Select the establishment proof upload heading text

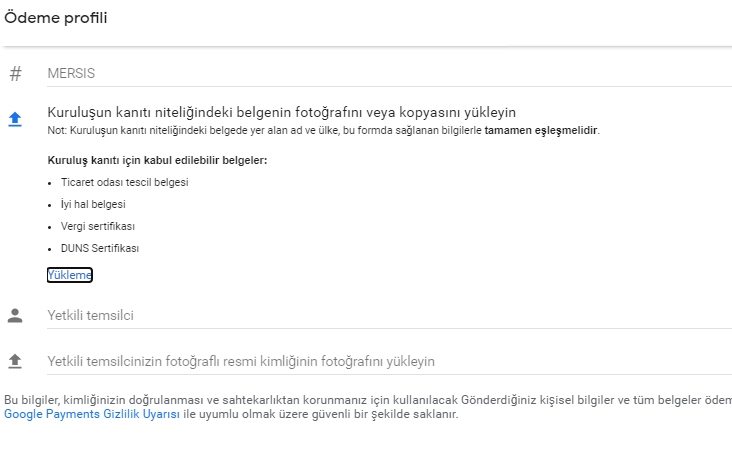pyautogui.click(x=282, y=112)
